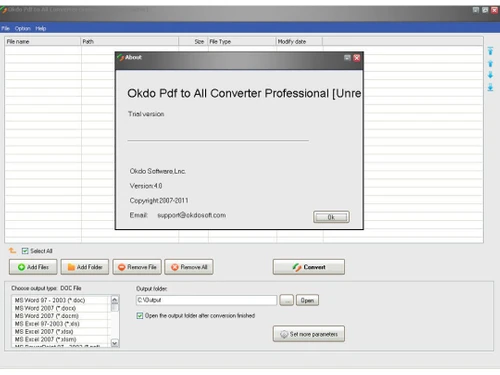Open the File menu
500x375 pixels.
tap(5, 28)
